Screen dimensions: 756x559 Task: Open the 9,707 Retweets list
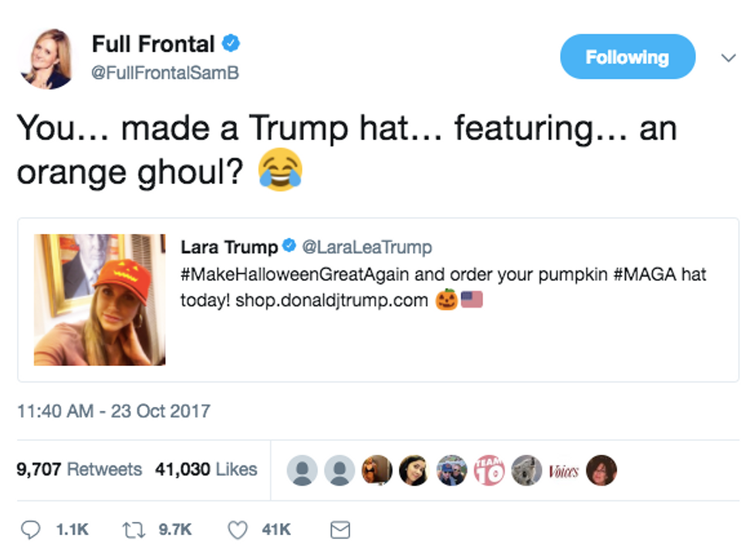pos(79,469)
